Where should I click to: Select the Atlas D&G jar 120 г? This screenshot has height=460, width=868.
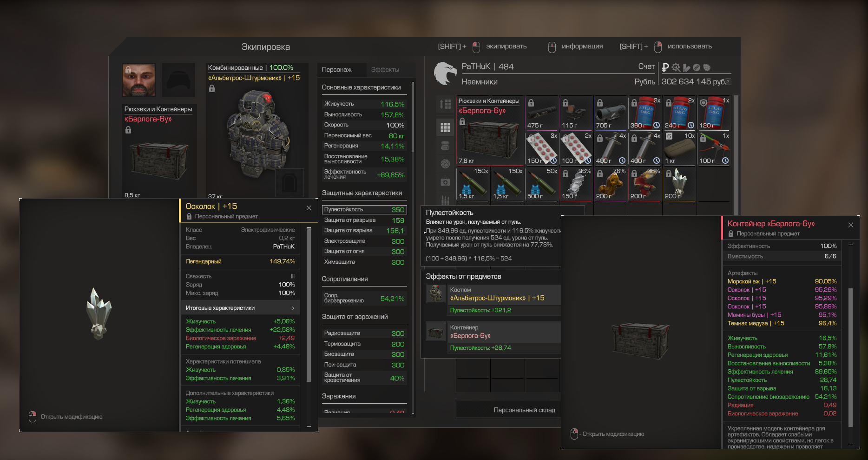714,113
